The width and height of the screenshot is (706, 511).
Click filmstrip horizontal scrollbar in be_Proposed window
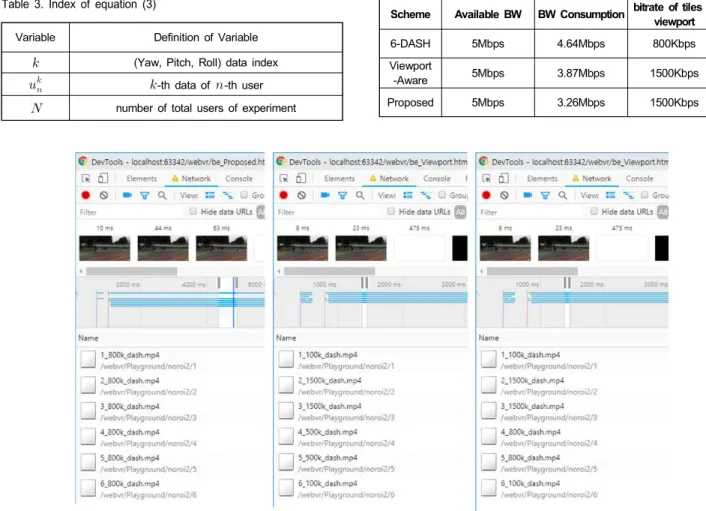(x=131, y=271)
